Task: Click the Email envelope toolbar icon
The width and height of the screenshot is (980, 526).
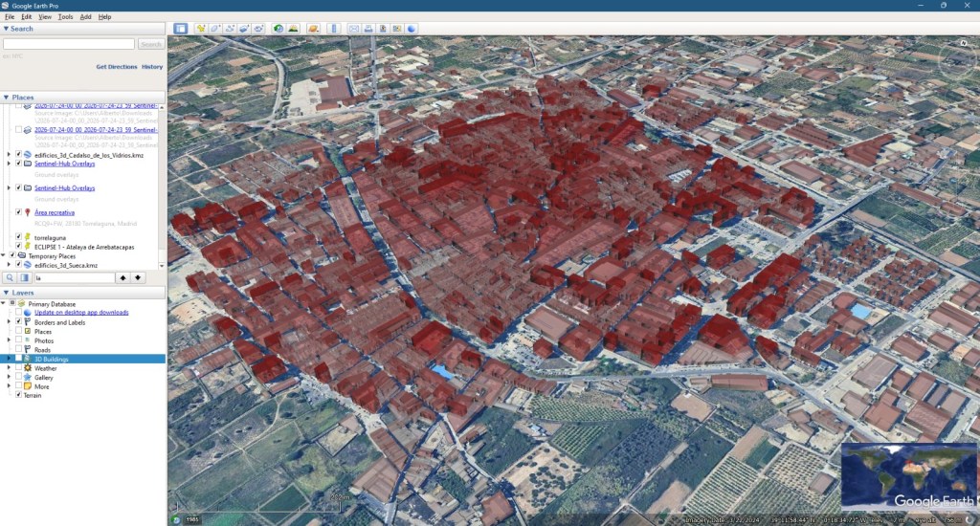Action: (354, 28)
